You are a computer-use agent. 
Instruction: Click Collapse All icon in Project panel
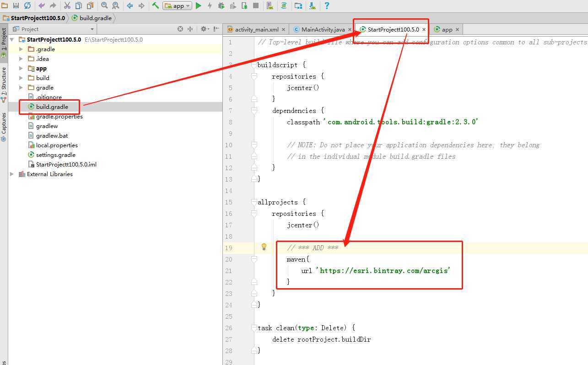pyautogui.click(x=191, y=29)
